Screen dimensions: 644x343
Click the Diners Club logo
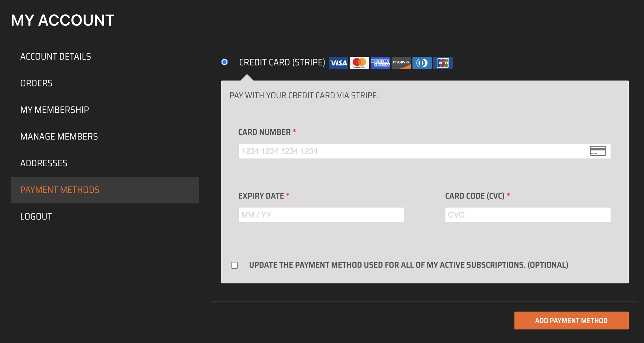coord(422,63)
